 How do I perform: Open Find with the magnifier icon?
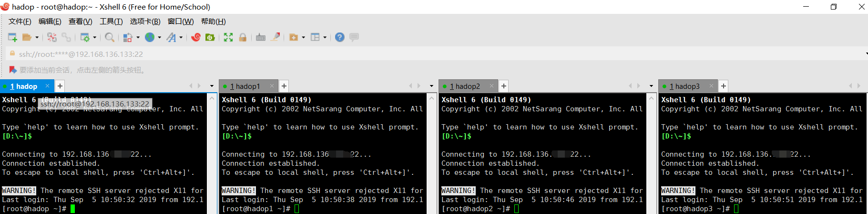[x=110, y=37]
